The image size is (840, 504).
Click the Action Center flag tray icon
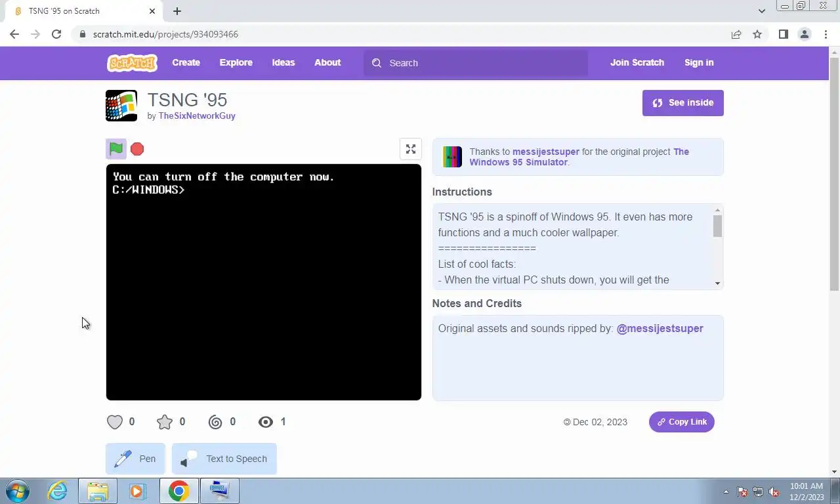click(x=742, y=492)
